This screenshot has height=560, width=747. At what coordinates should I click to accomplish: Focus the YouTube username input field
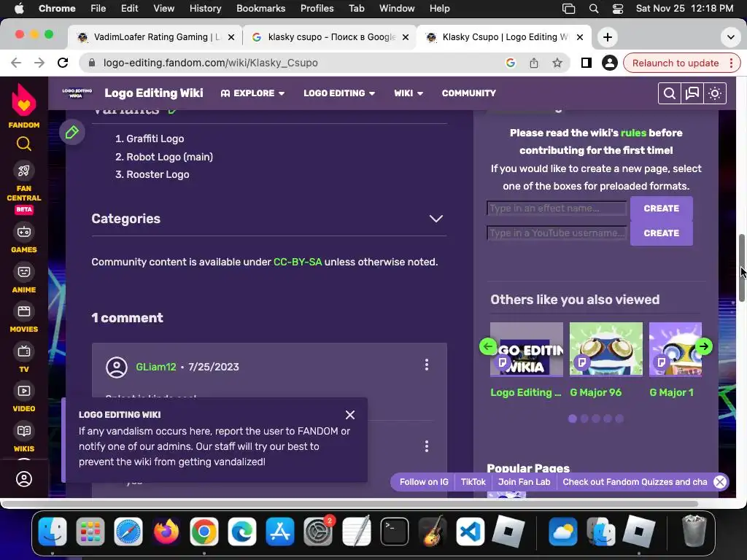pos(557,233)
